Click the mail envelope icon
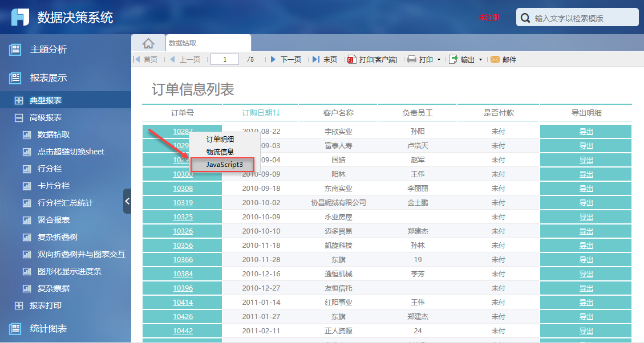The width and height of the screenshot is (644, 343). [x=495, y=59]
